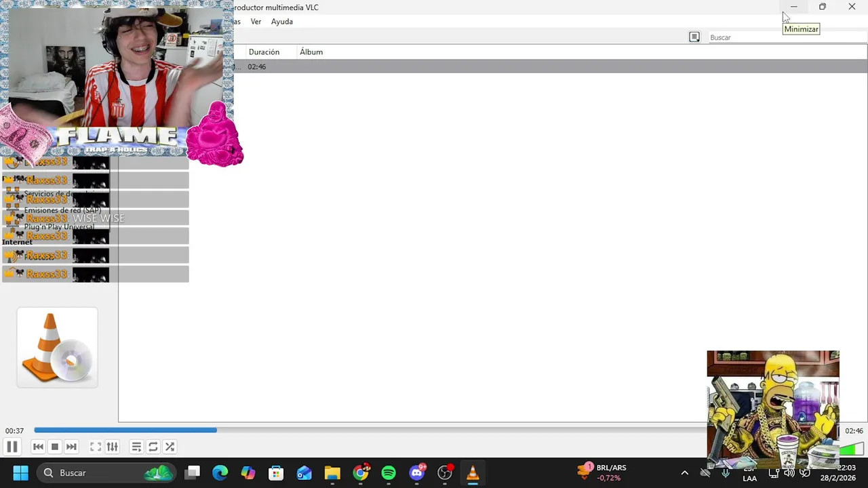868x488 pixels.
Task: Click the VLC taskbar icon
Action: coord(473,473)
